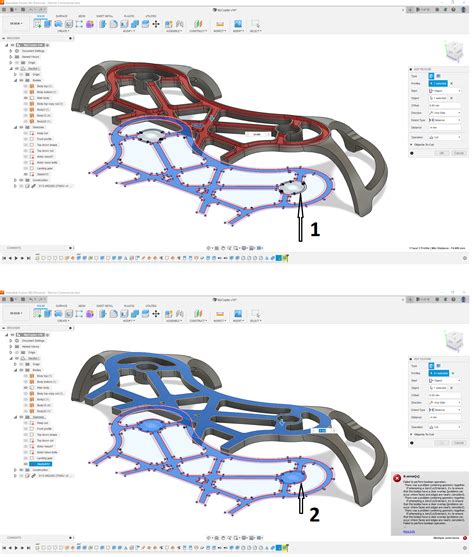474x557 pixels.
Task: Click red error icon in error message box
Action: [x=397, y=478]
